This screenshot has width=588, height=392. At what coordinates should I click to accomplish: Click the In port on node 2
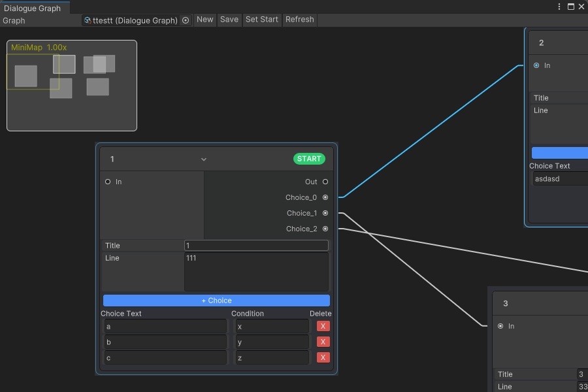point(536,65)
